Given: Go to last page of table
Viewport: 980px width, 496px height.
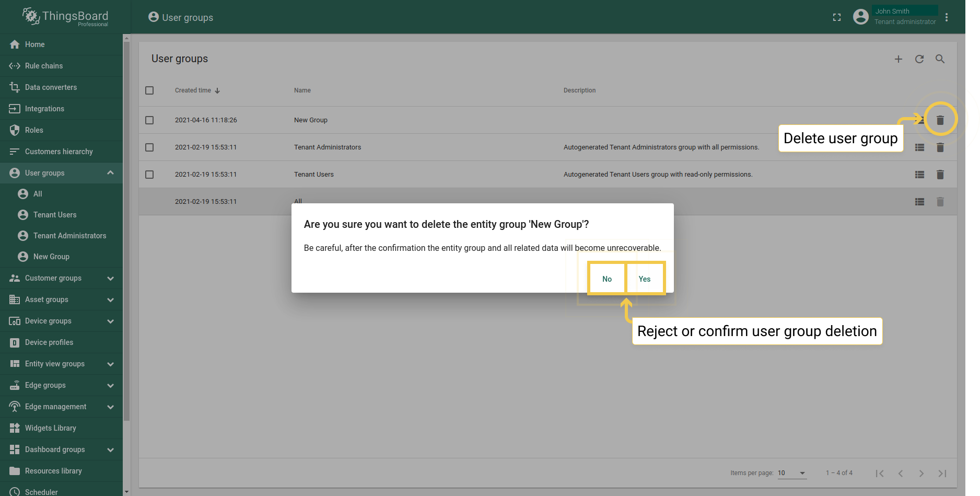Looking at the screenshot, I should click(x=942, y=474).
